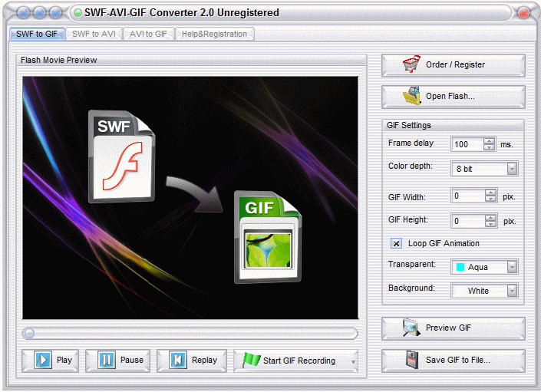
Task: Decrease Frame delay with the down arrow
Action: click(489, 147)
